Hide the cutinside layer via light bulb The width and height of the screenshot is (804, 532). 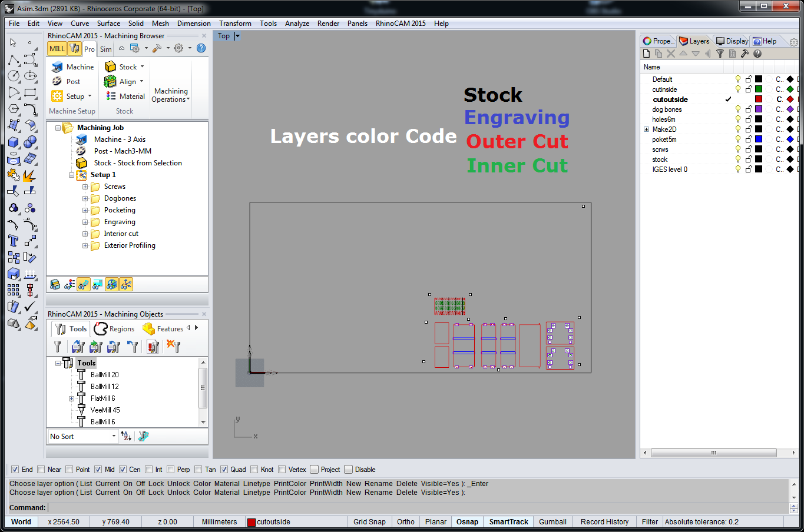coord(737,89)
